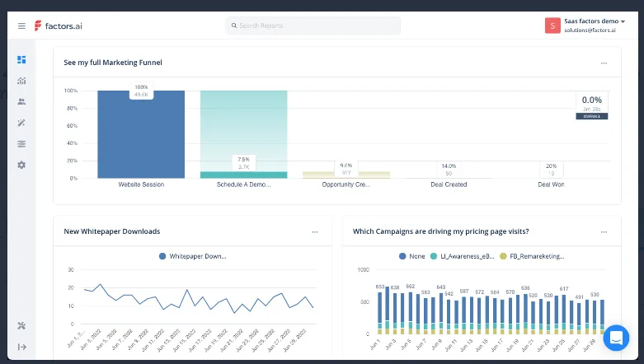
Task: Open the sliders configure icon in sidebar
Action: (21, 143)
